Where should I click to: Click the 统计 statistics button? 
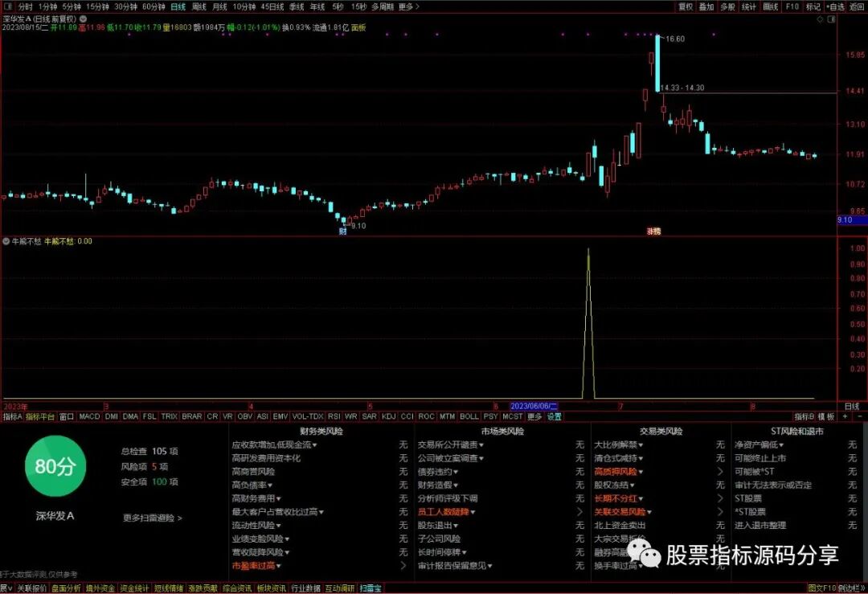[x=748, y=6]
